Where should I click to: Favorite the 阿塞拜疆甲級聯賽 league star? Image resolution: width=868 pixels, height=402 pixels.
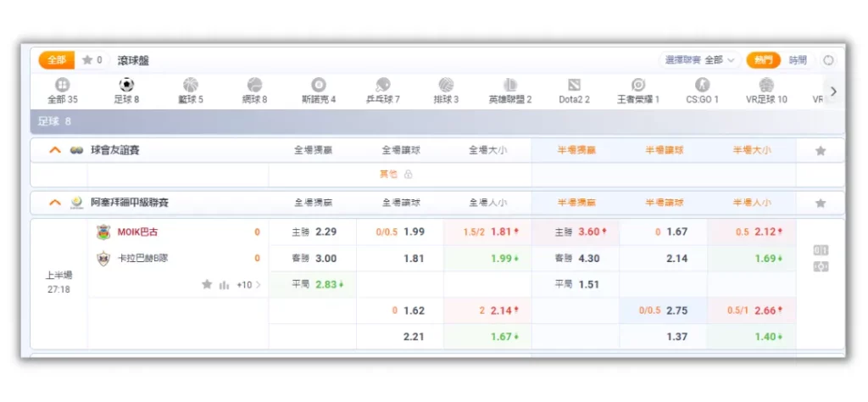pyautogui.click(x=820, y=204)
